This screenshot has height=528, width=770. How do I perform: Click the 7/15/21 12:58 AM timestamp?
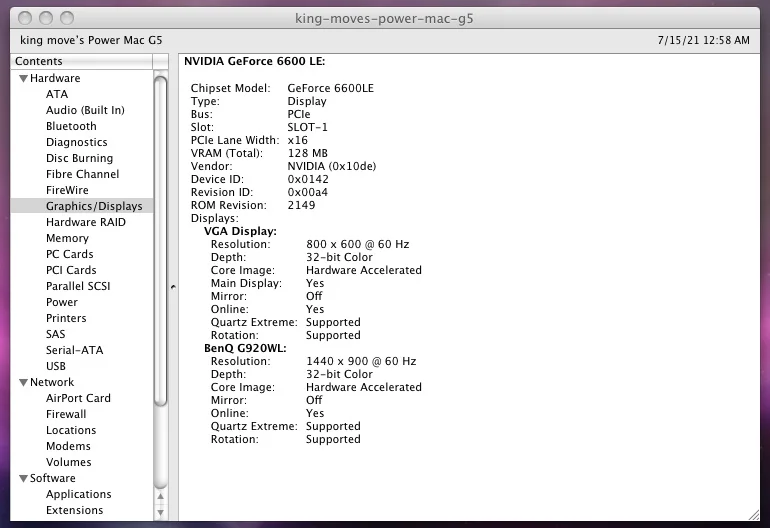click(x=704, y=40)
